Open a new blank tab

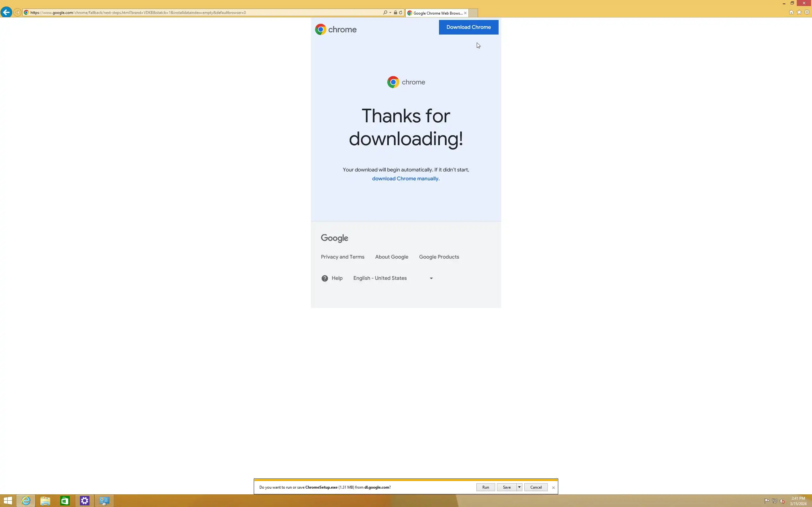pyautogui.click(x=473, y=13)
